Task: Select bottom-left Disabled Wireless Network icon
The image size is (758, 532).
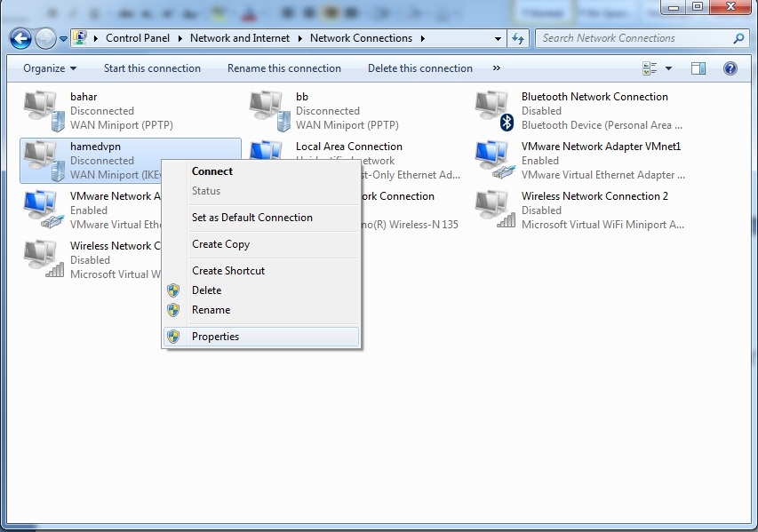Action: 44,259
